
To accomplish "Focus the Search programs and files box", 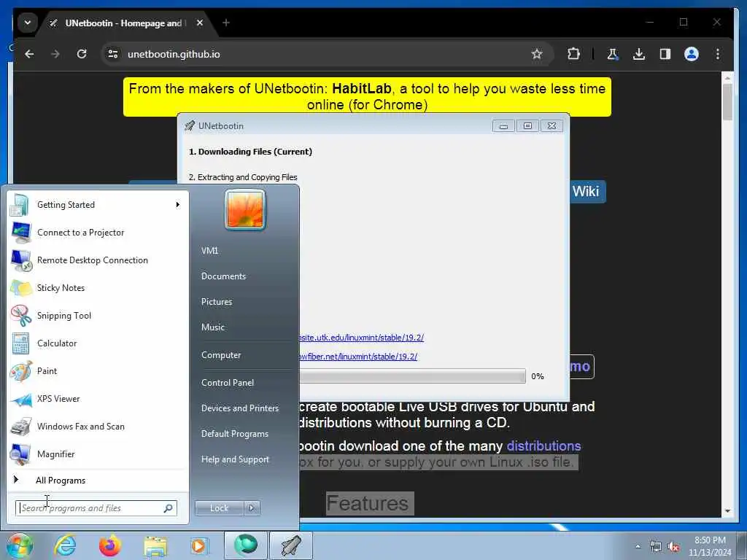I will tap(96, 508).
